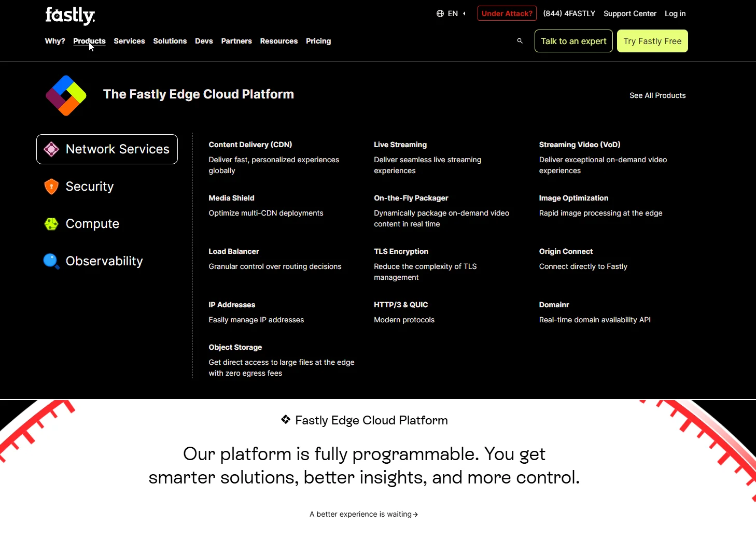Open Content Delivery (CDN) product
This screenshot has width=756, height=541.
pyautogui.click(x=250, y=145)
